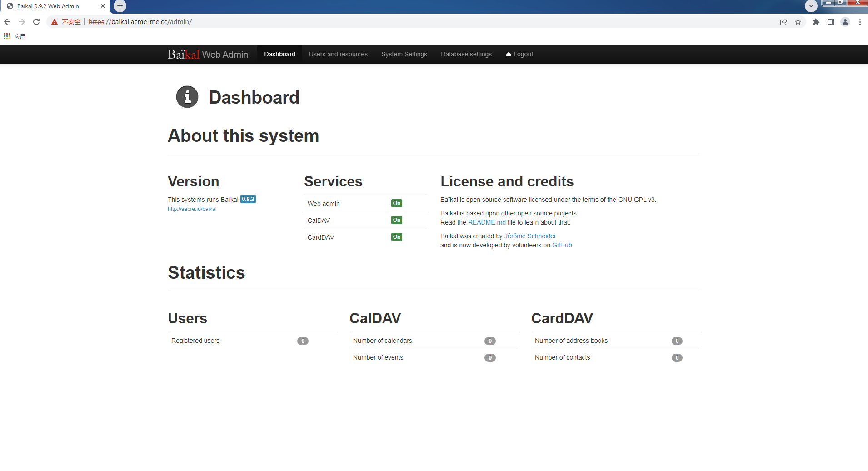
Task: Open the browser extensions puzzle icon
Action: pyautogui.click(x=816, y=22)
